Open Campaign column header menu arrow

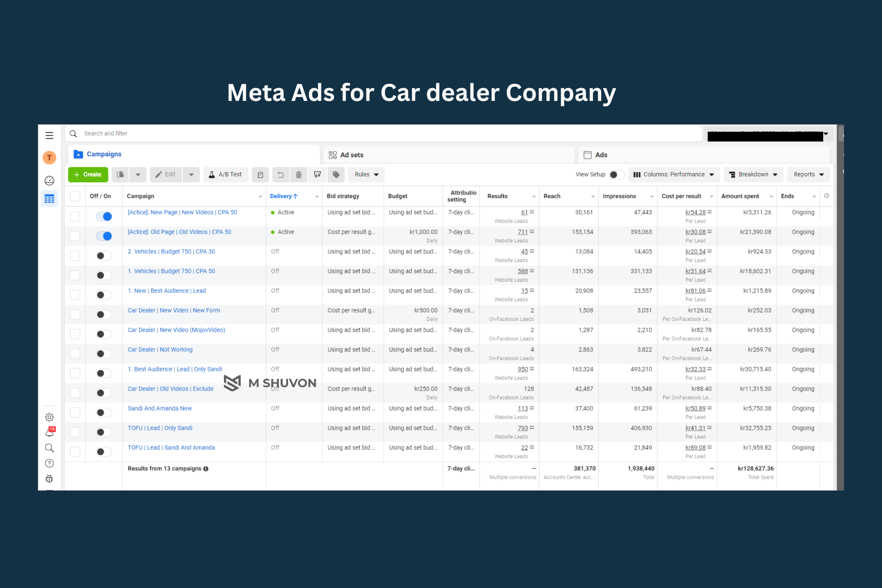click(260, 196)
